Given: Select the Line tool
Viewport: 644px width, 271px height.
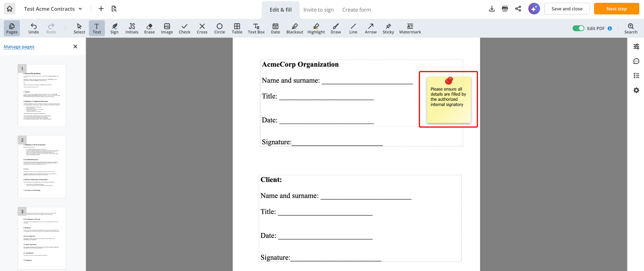Looking at the screenshot, I should (353, 28).
